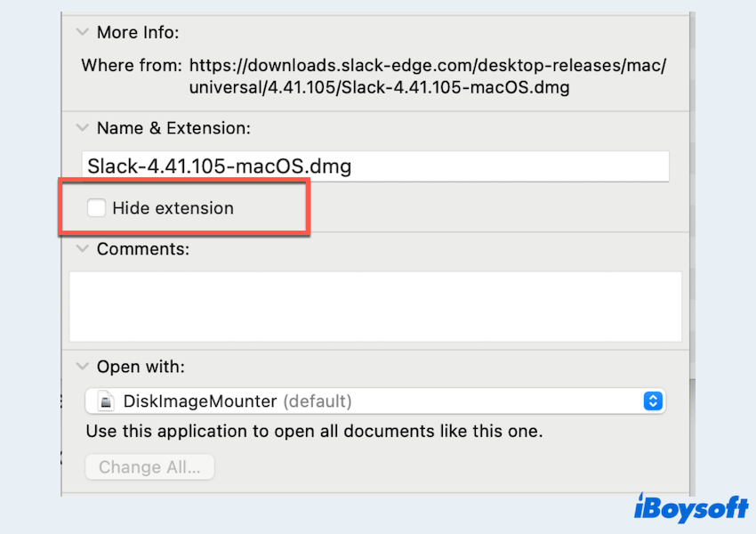Click the Name & Extension heading label
The image size is (756, 534).
click(x=173, y=128)
